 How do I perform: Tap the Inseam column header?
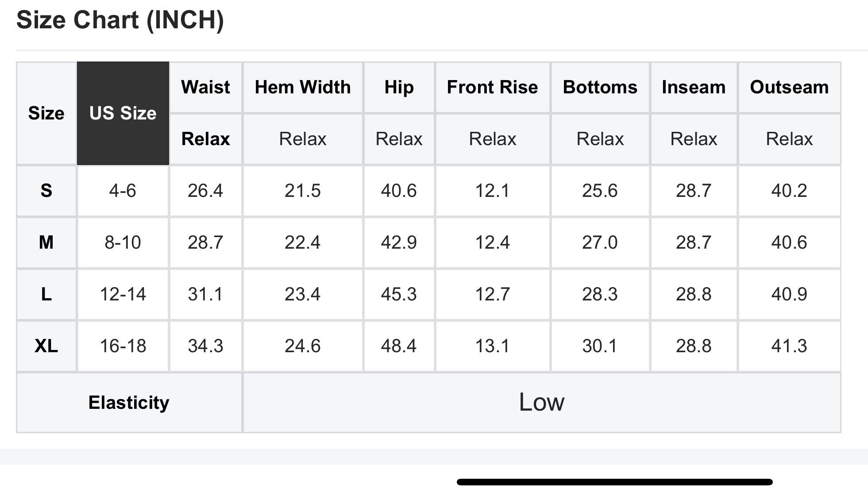(x=694, y=87)
